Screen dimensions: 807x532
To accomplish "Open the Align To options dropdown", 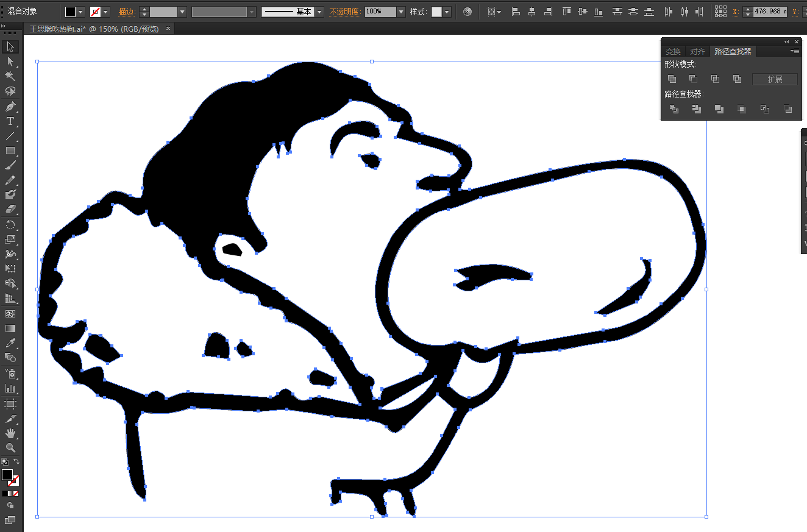I will [494, 12].
